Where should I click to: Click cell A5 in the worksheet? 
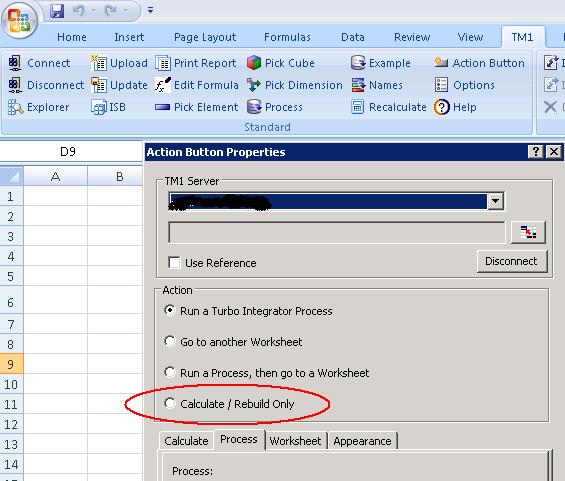[55, 276]
